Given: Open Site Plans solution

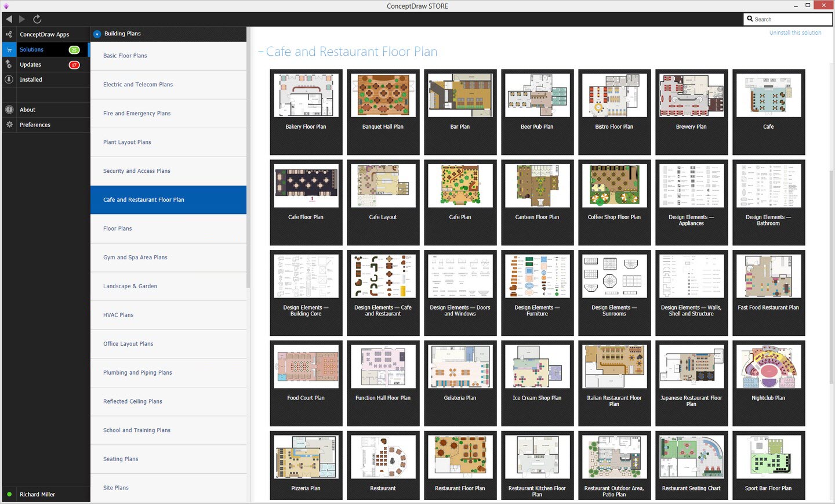Looking at the screenshot, I should 168,488.
